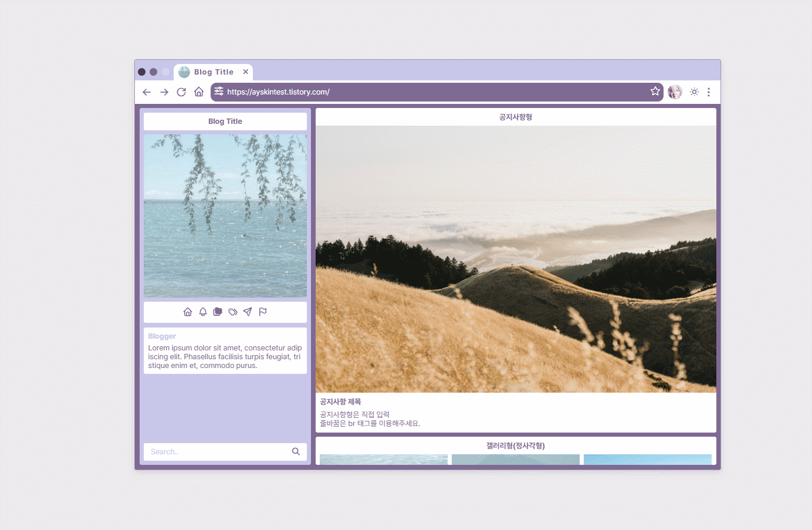Image resolution: width=812 pixels, height=530 pixels.
Task: Open the category folders icon in the sidebar
Action: (218, 312)
